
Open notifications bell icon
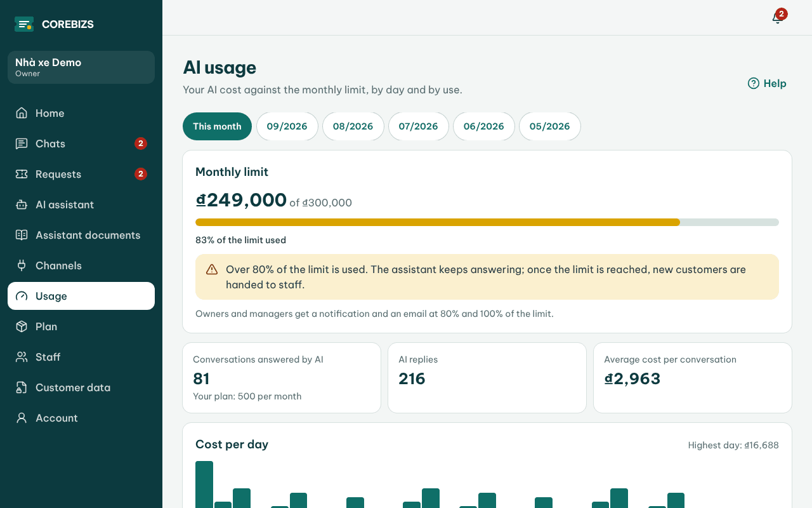tap(776, 18)
